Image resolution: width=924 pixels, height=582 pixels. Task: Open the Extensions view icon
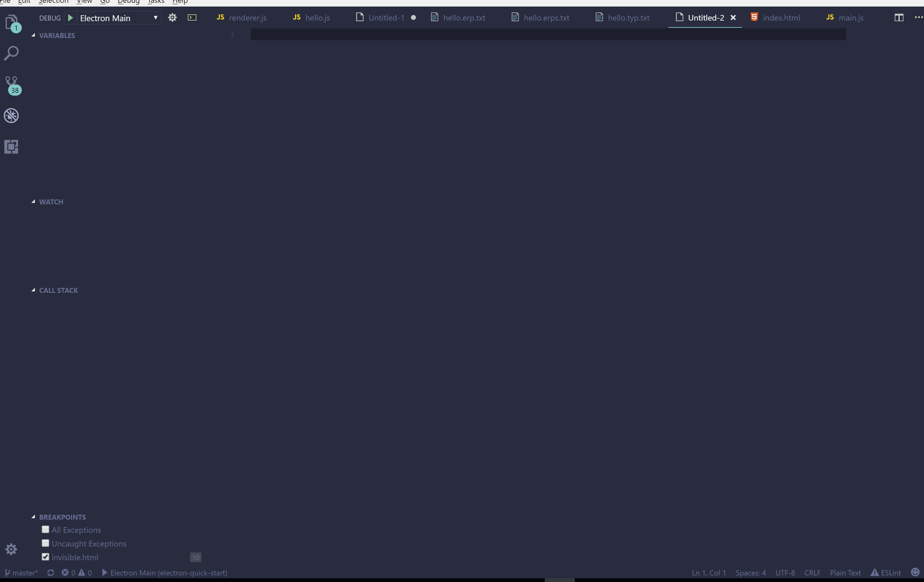point(12,147)
